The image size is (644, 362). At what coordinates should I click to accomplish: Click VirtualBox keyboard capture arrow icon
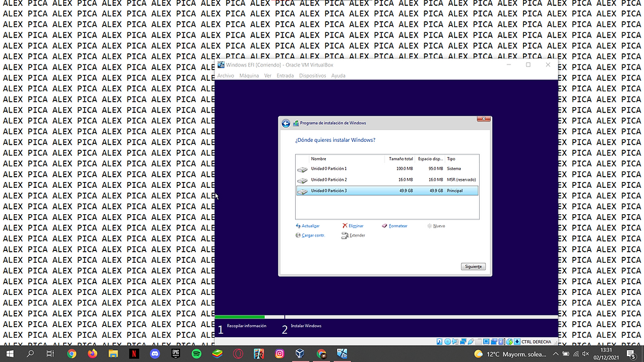517,342
